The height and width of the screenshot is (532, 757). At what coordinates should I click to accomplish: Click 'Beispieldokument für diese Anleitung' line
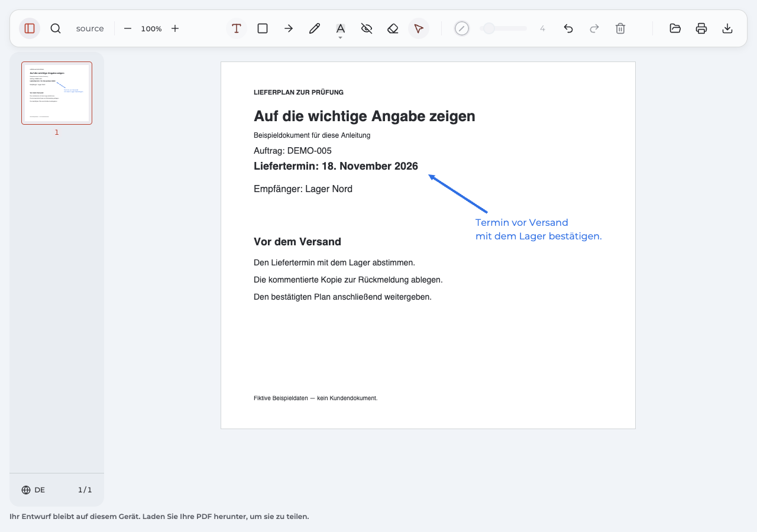[x=312, y=135]
